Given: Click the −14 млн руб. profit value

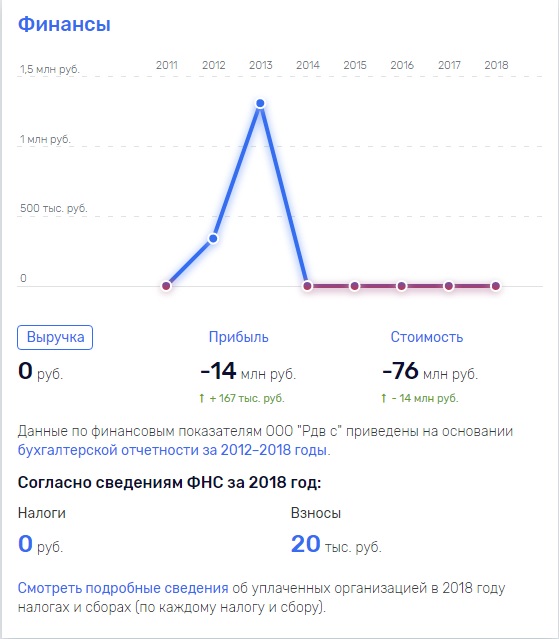Looking at the screenshot, I should pyautogui.click(x=248, y=371).
